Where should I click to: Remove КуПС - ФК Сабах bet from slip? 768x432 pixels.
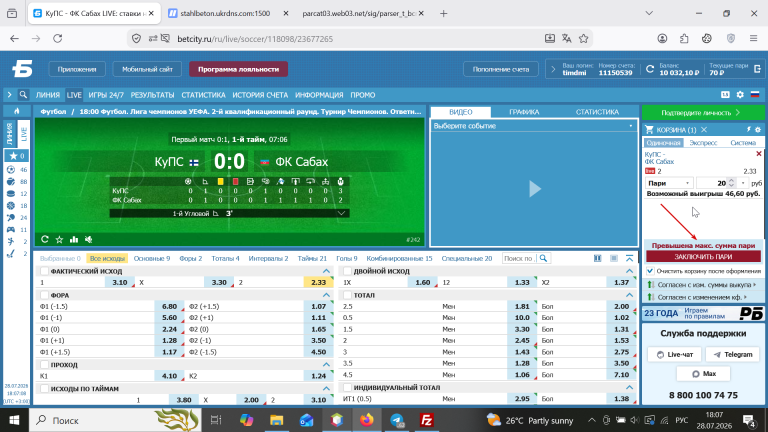point(759,154)
